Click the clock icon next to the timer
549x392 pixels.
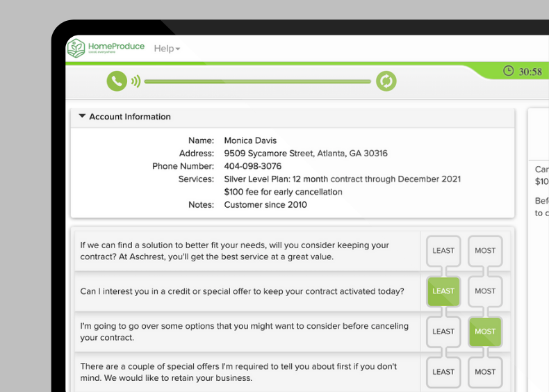point(509,71)
